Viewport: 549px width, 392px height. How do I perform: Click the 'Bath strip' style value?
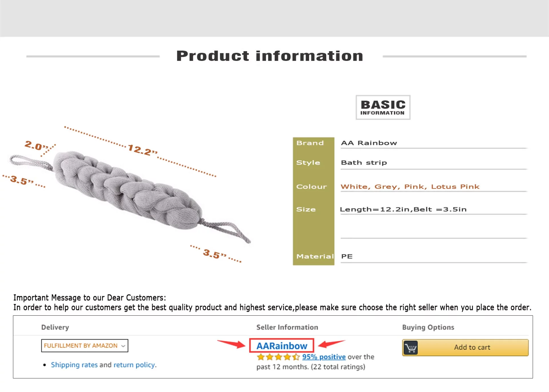pos(364,163)
